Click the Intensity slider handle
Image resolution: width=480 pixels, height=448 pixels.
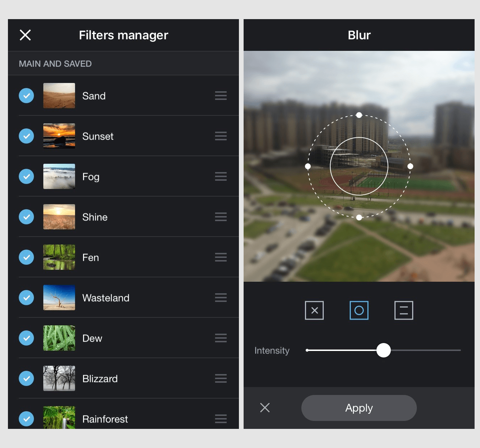click(x=383, y=350)
